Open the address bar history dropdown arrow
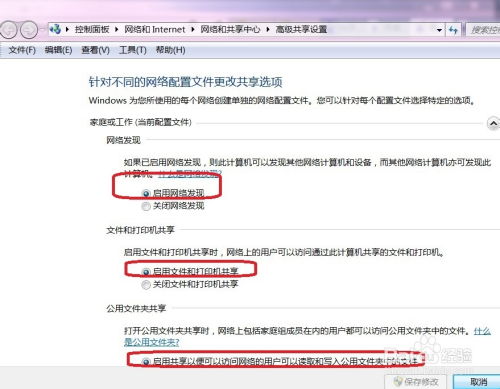 tap(439, 30)
